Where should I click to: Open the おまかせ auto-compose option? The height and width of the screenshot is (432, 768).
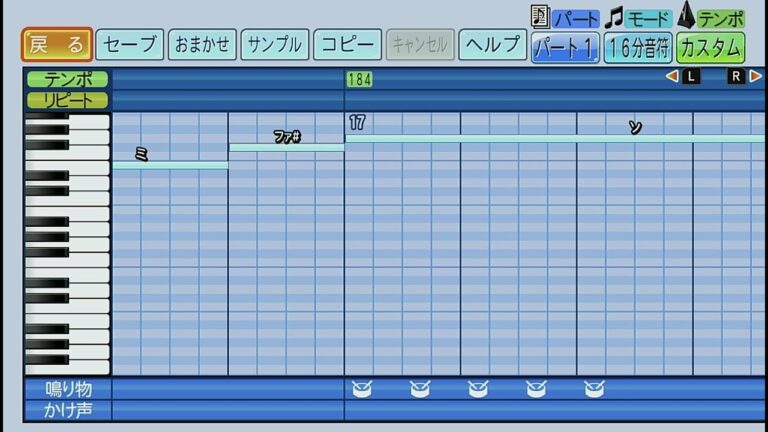pyautogui.click(x=202, y=45)
